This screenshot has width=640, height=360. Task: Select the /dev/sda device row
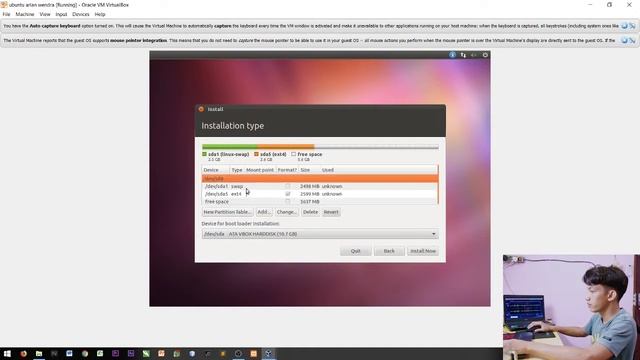[320, 178]
